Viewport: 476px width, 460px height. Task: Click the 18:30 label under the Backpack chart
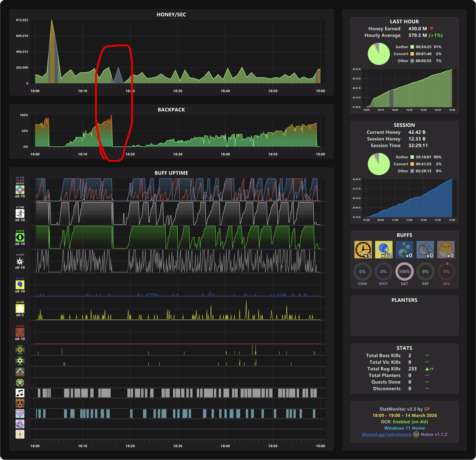click(x=178, y=154)
